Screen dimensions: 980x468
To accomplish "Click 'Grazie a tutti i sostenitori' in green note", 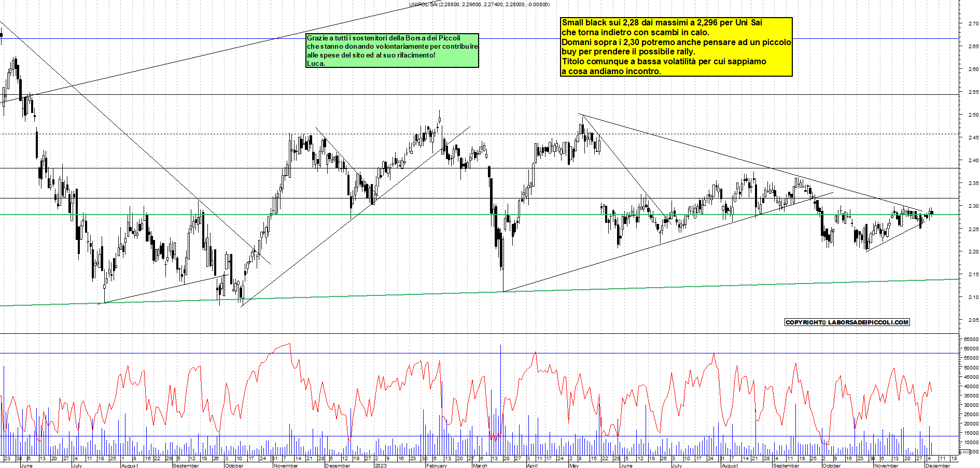I will pos(384,38).
